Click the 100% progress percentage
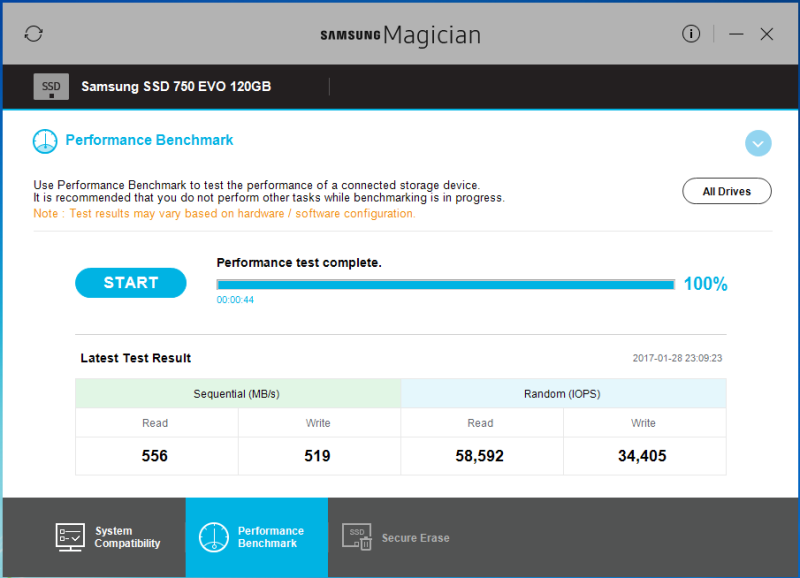This screenshot has height=578, width=800. click(706, 284)
